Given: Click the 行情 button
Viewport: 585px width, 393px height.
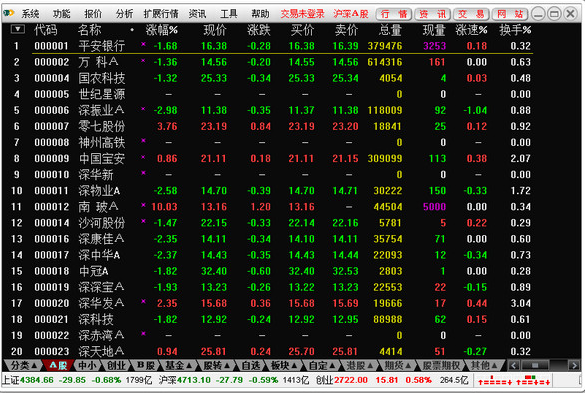Looking at the screenshot, I should pyautogui.click(x=394, y=14).
